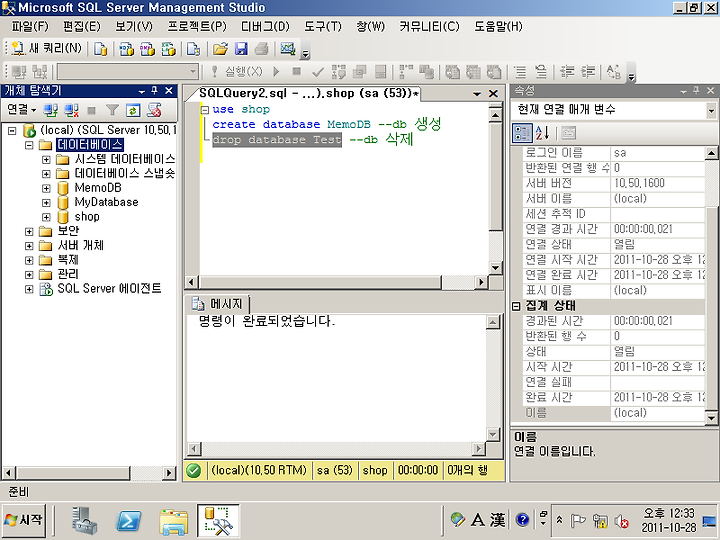Collapse the 데이터베이스 folder node
Viewport: 720px width, 540px height.
coord(29,145)
